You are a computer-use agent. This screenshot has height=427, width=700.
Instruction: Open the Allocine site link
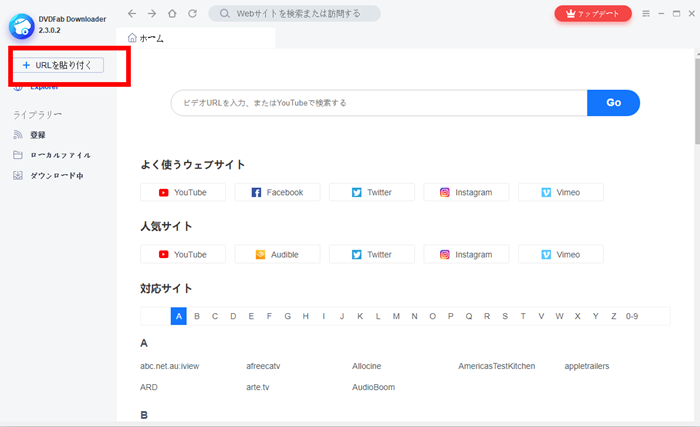pos(367,366)
